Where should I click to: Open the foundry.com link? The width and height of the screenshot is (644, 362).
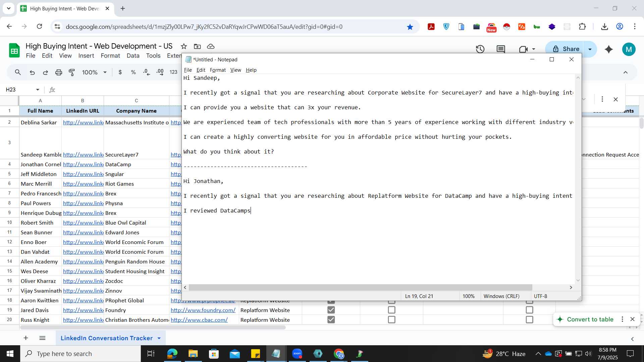coord(203,310)
